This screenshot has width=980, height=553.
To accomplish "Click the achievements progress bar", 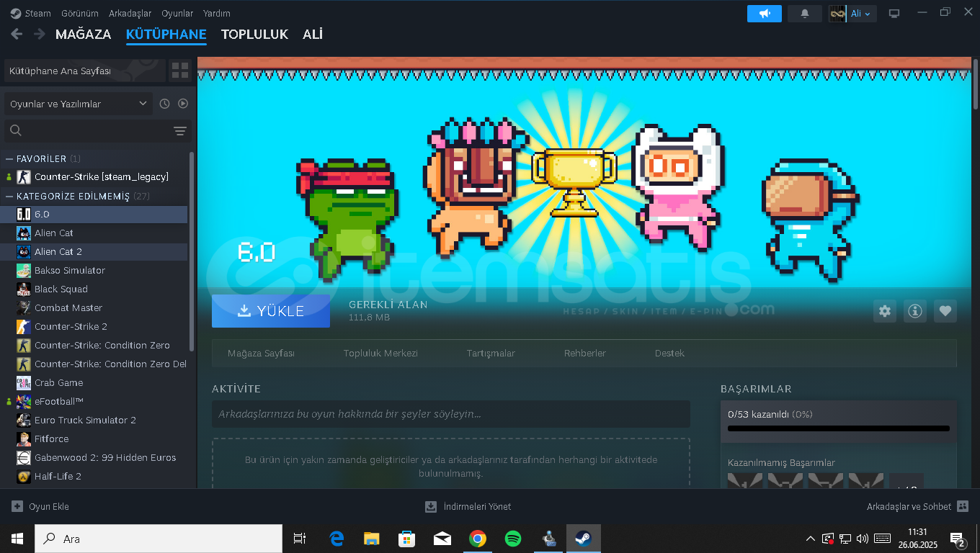I will point(839,428).
